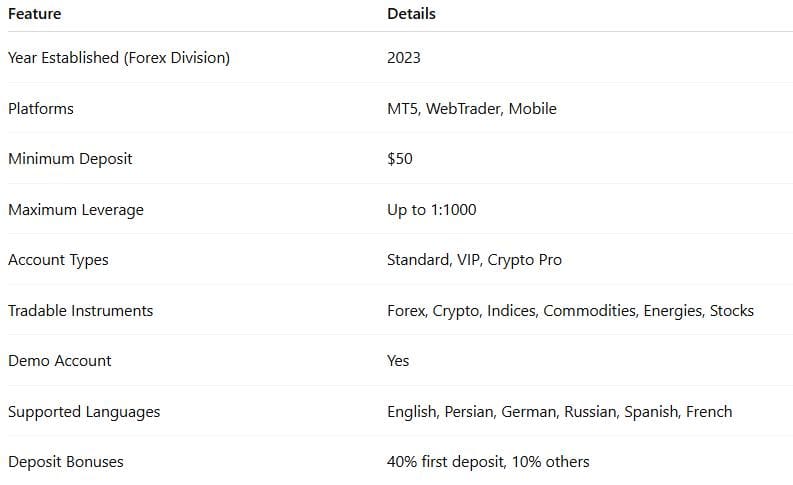793x485 pixels.
Task: Click the "Demo Account" label
Action: click(60, 361)
